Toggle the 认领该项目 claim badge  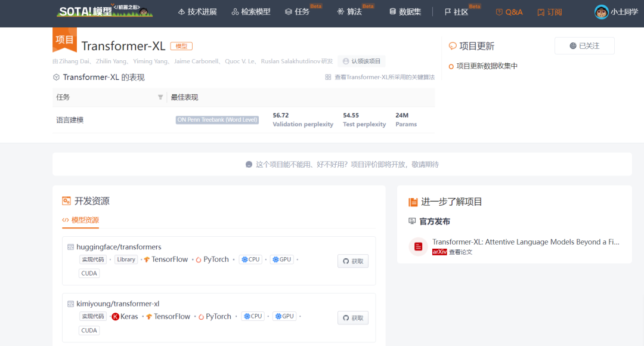(363, 61)
